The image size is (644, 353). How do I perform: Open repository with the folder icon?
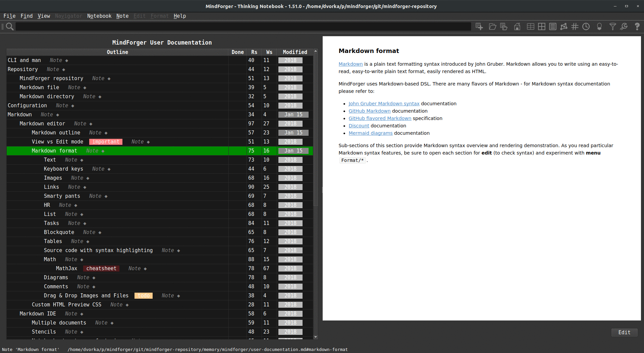(x=492, y=26)
